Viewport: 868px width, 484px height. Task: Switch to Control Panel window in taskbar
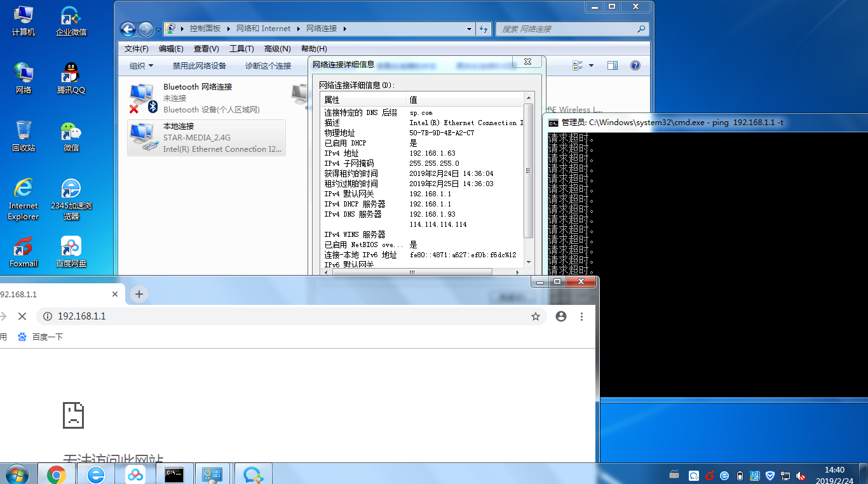pyautogui.click(x=212, y=474)
